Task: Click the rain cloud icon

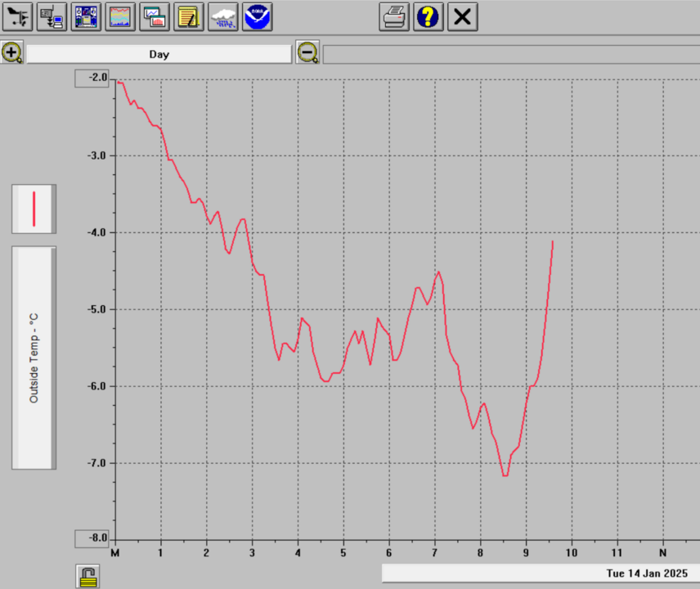Action: (x=223, y=17)
